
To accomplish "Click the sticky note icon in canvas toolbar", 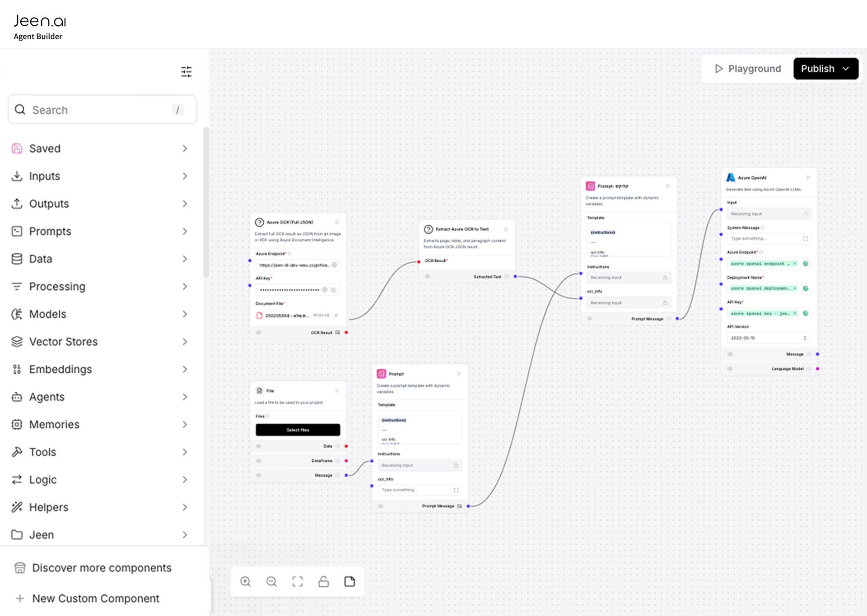I will click(350, 582).
